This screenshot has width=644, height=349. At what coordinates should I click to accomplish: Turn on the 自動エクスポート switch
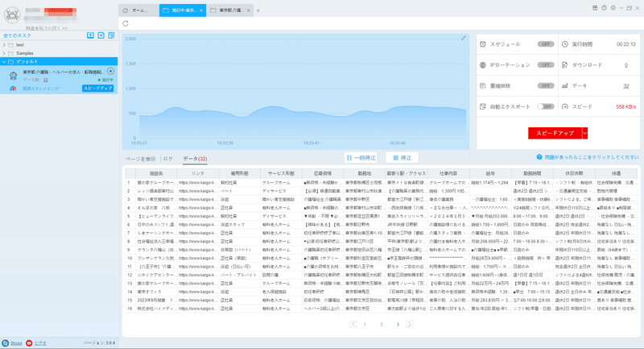(546, 106)
